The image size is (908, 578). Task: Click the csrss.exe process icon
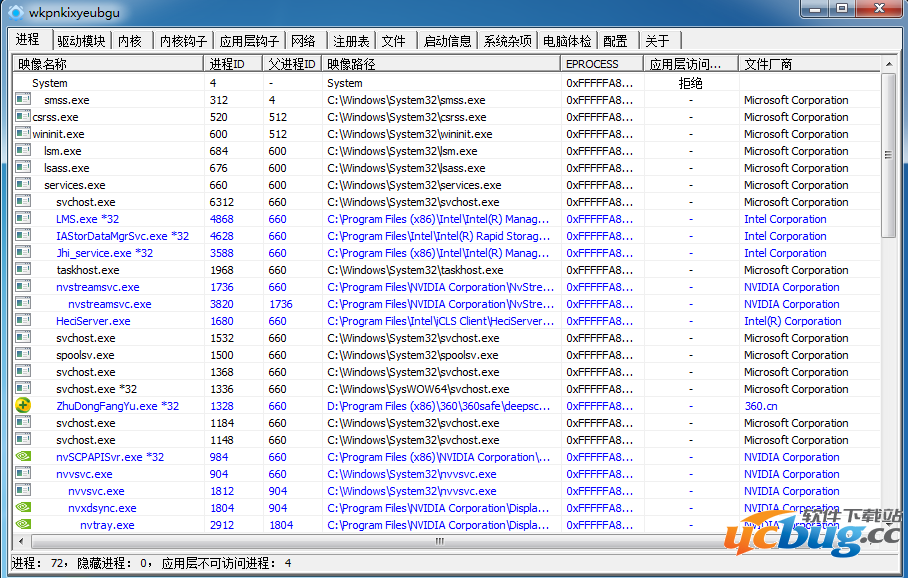[23, 116]
